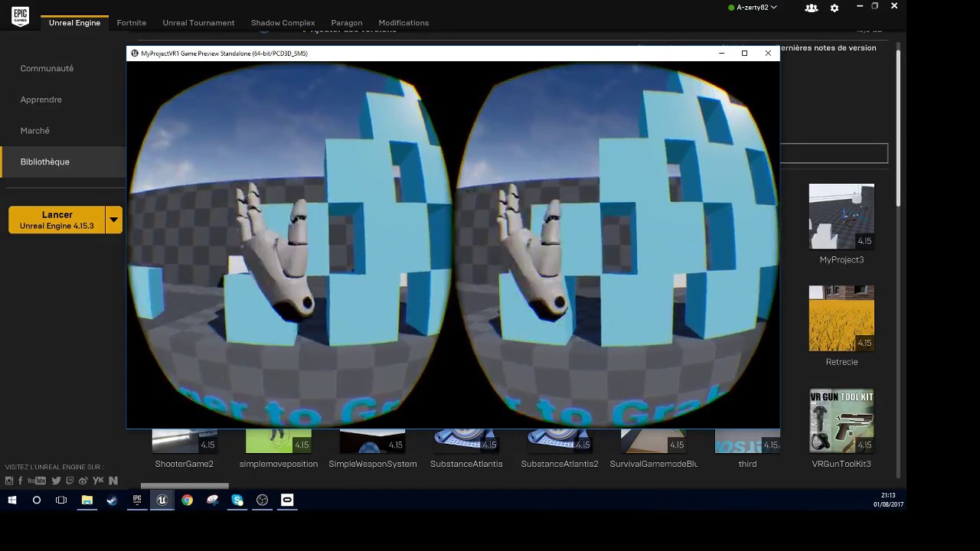Click the launcher's vertical scrollbar
Screen dimensions: 980x551
[x=898, y=128]
